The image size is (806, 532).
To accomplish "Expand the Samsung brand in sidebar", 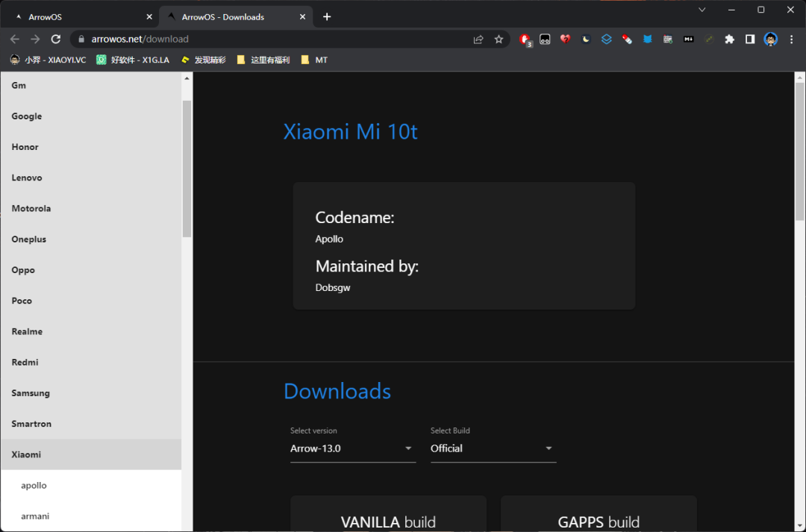I will click(x=31, y=393).
